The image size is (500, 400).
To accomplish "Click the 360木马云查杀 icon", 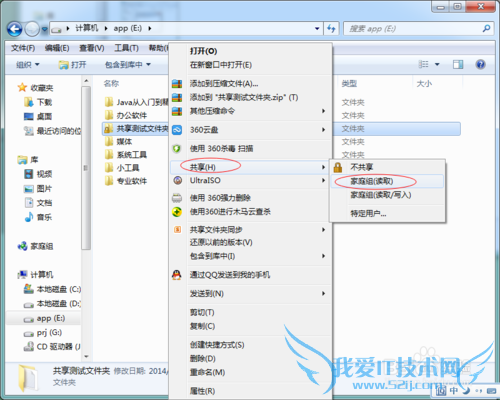I will [x=177, y=212].
